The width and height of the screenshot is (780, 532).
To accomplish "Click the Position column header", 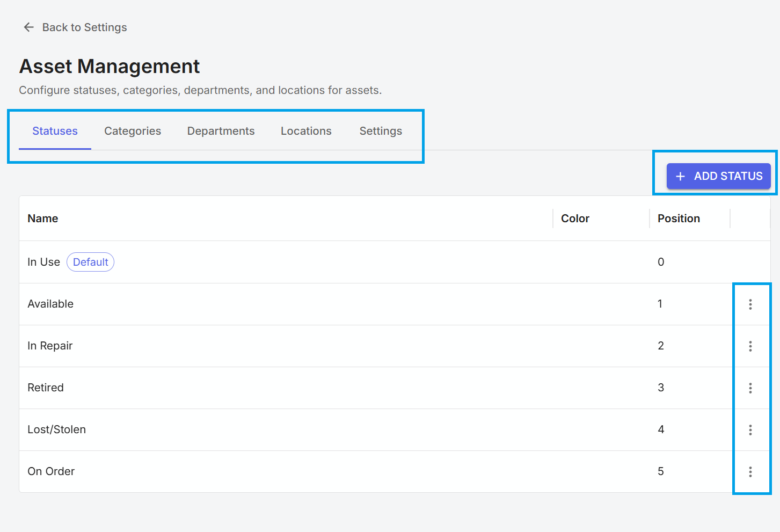I will pyautogui.click(x=679, y=218).
